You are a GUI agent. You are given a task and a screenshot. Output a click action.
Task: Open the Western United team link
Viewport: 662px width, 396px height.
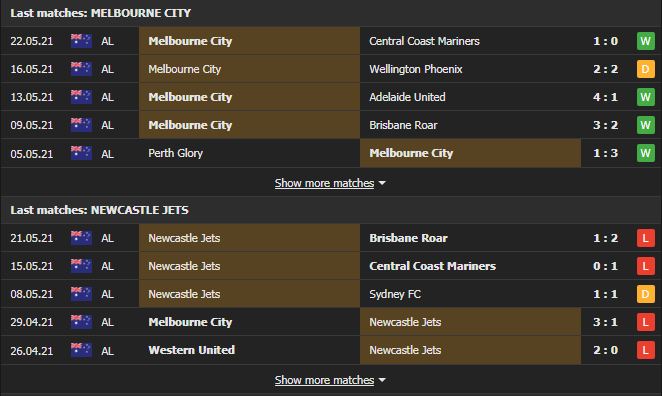[191, 350]
